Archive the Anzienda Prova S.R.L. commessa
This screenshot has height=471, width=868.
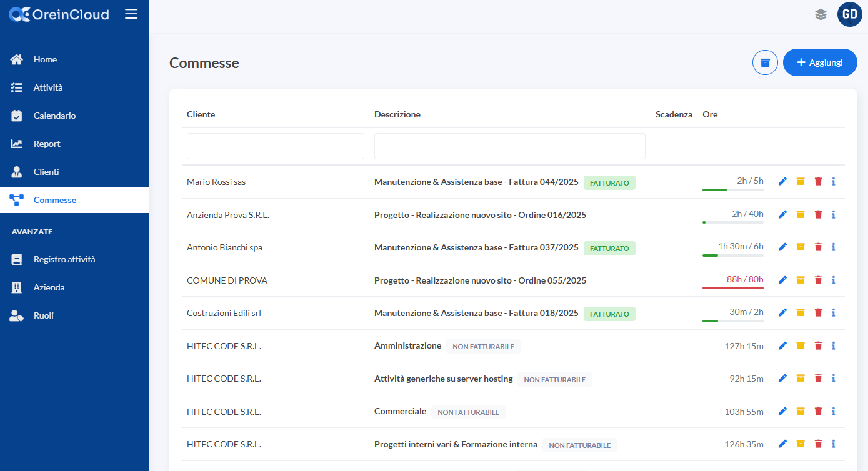point(801,214)
